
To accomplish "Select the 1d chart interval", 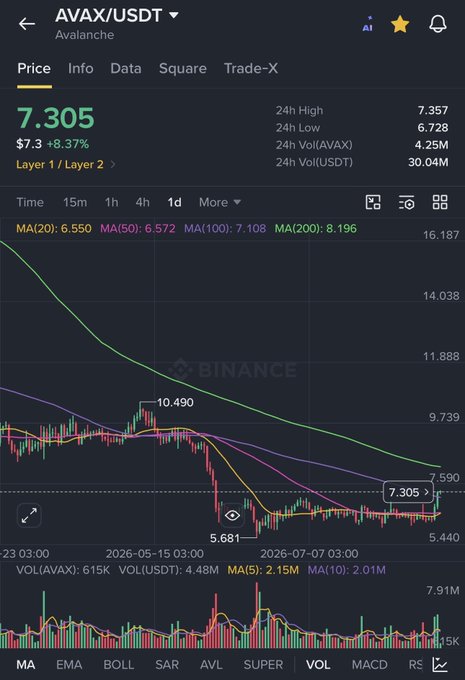I will point(174,202).
